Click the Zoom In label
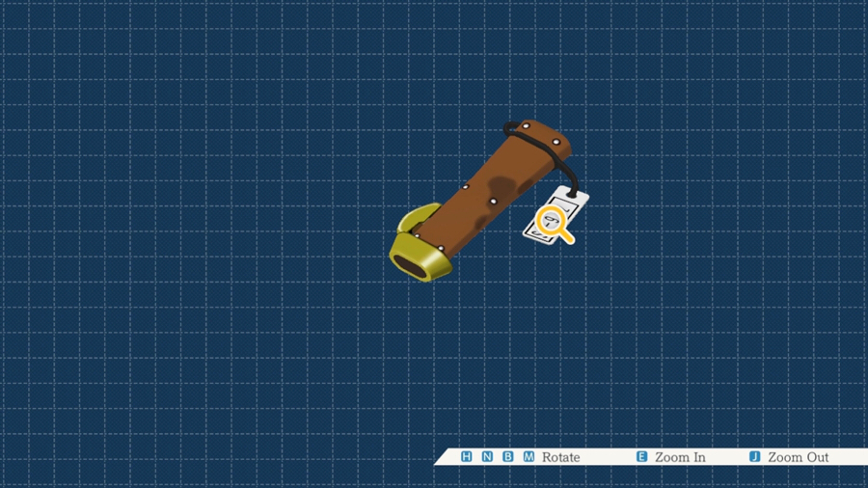 [x=680, y=457]
